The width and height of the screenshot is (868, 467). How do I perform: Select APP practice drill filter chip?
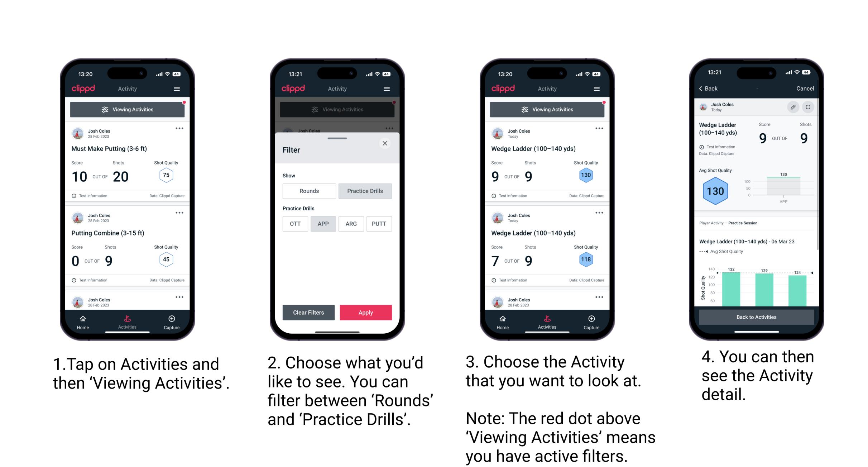(322, 224)
